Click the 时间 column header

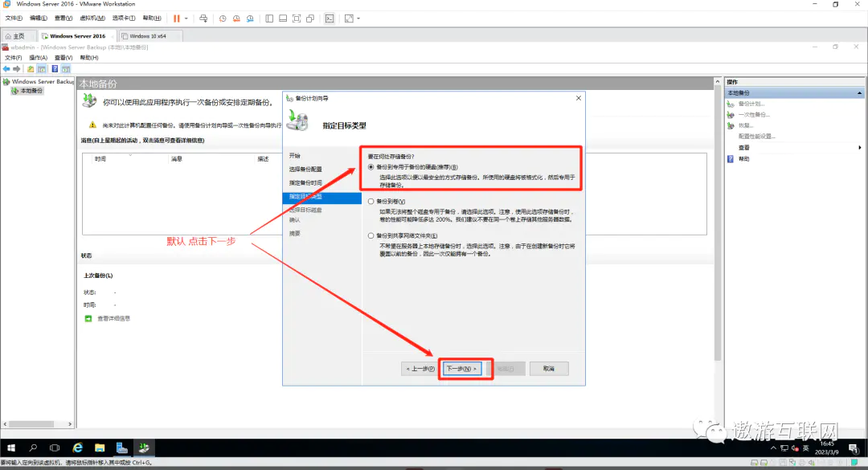point(100,159)
